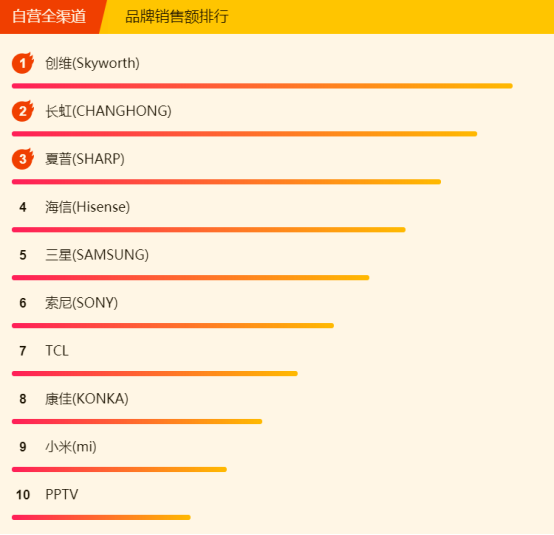Switch to the 自营全渠道 tab
This screenshot has height=535, width=554.
(49, 17)
